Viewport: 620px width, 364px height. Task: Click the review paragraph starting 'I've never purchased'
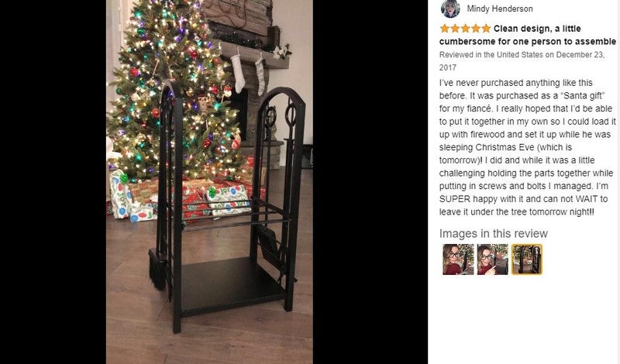[528, 147]
